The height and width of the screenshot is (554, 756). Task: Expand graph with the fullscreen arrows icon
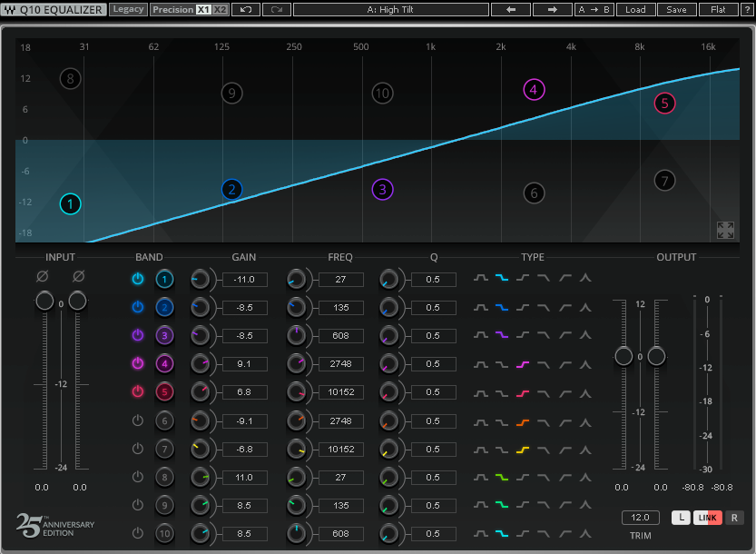tap(725, 230)
